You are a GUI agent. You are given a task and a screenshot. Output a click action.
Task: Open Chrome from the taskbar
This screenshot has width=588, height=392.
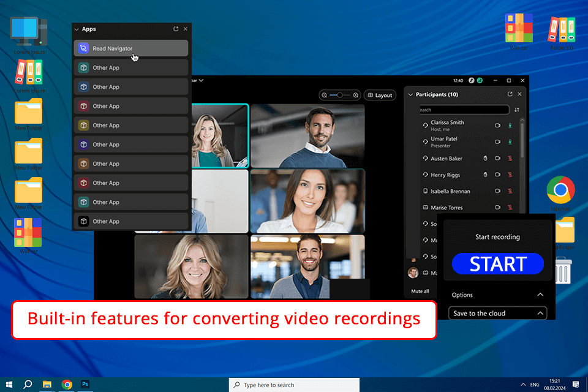(x=67, y=385)
